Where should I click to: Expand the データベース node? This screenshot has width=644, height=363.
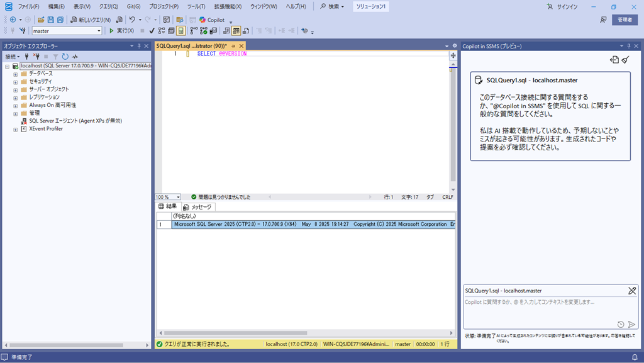16,74
